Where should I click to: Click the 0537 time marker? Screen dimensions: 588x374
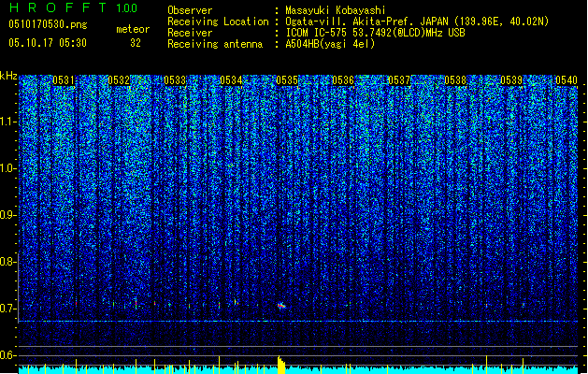click(x=399, y=80)
